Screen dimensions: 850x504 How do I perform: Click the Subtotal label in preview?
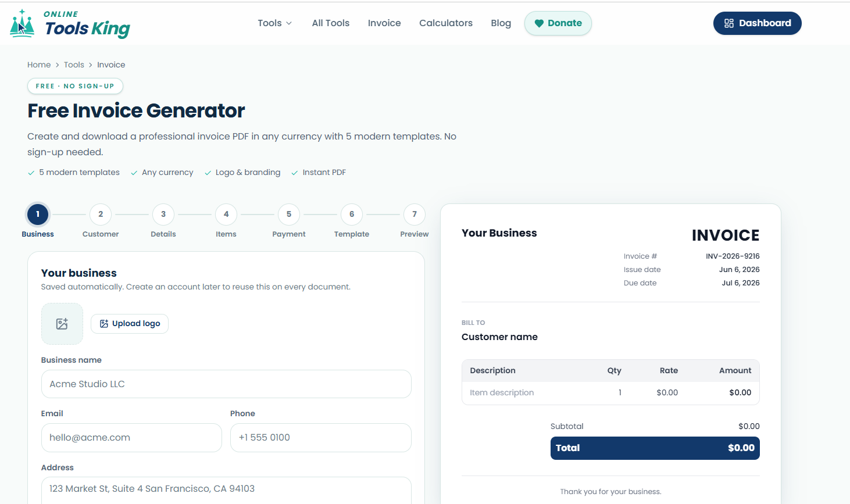[x=567, y=427]
